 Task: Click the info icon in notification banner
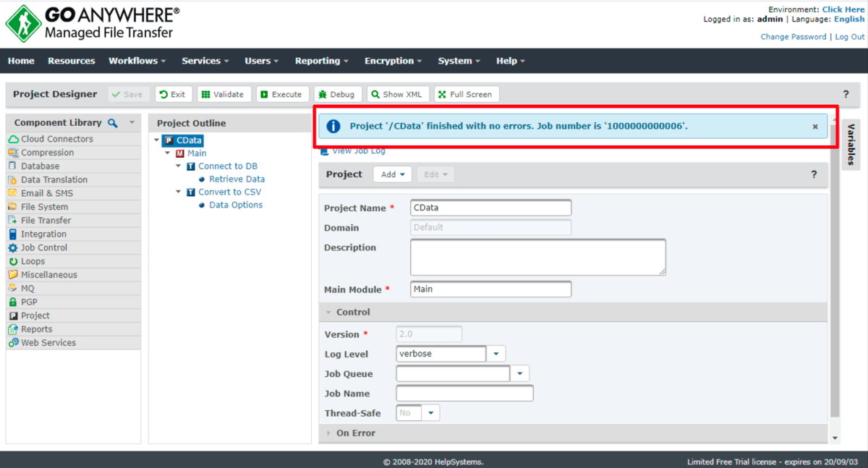coord(333,126)
